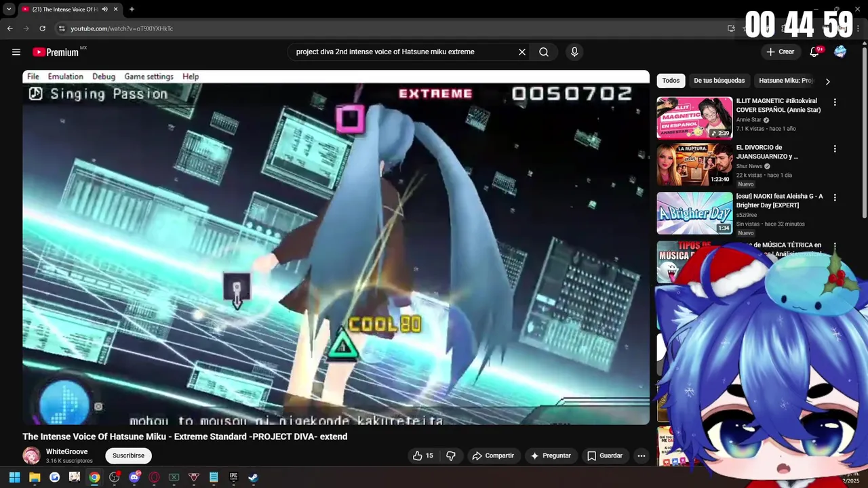This screenshot has width=868, height=488.
Task: Open the Windows Start menu
Action: pos(14,477)
